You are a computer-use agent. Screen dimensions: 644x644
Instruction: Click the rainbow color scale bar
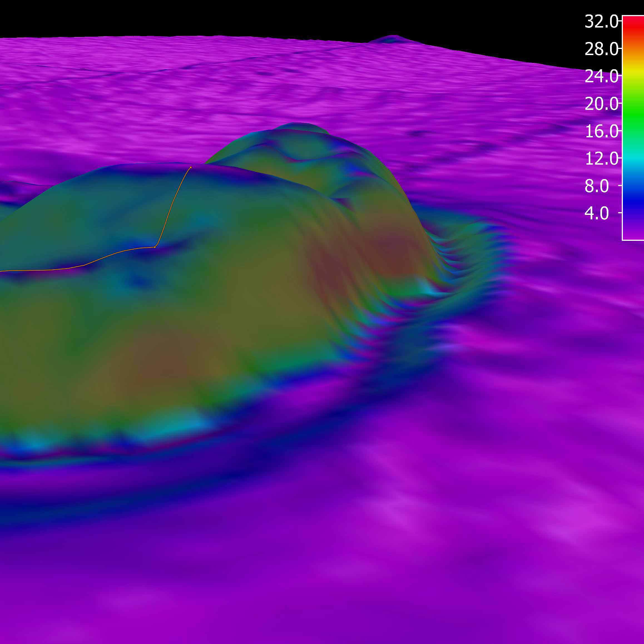pos(633,128)
